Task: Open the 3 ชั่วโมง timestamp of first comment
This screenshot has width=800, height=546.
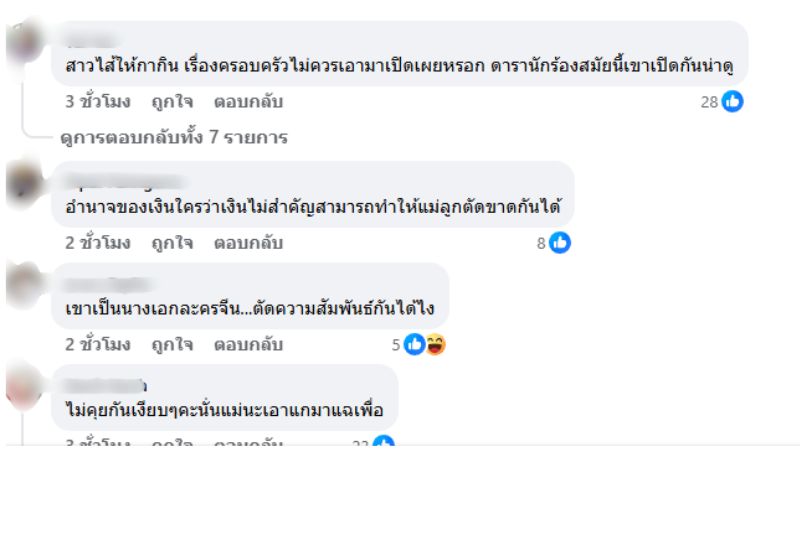Action: pos(98,101)
